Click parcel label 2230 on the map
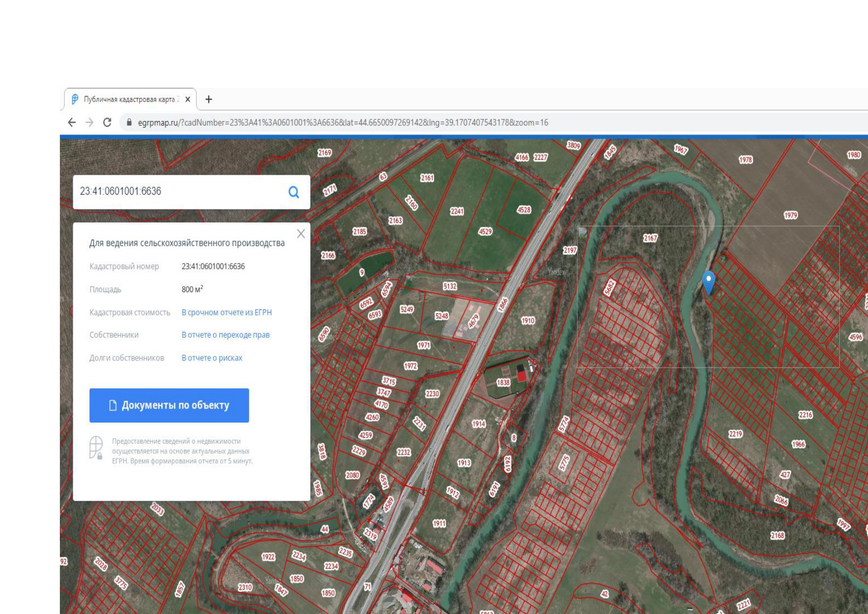Image resolution: width=868 pixels, height=614 pixels. click(432, 394)
